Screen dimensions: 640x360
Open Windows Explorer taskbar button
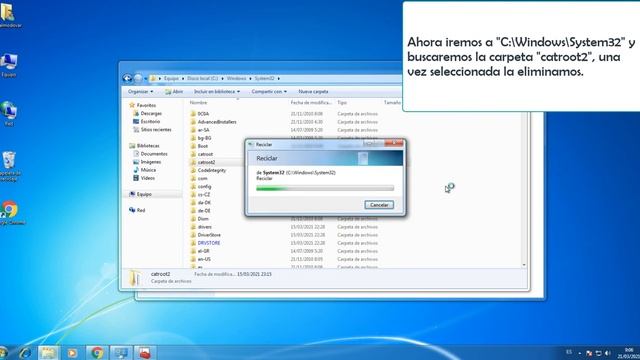point(48,353)
